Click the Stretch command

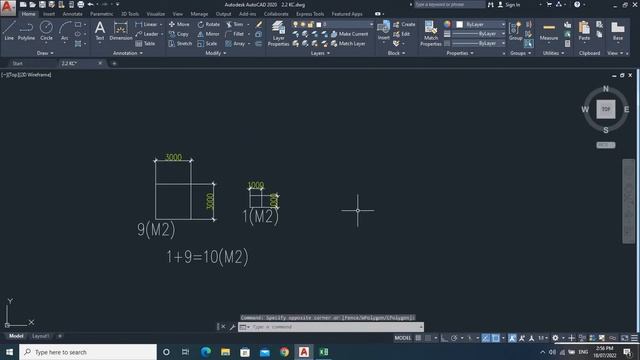[180, 43]
